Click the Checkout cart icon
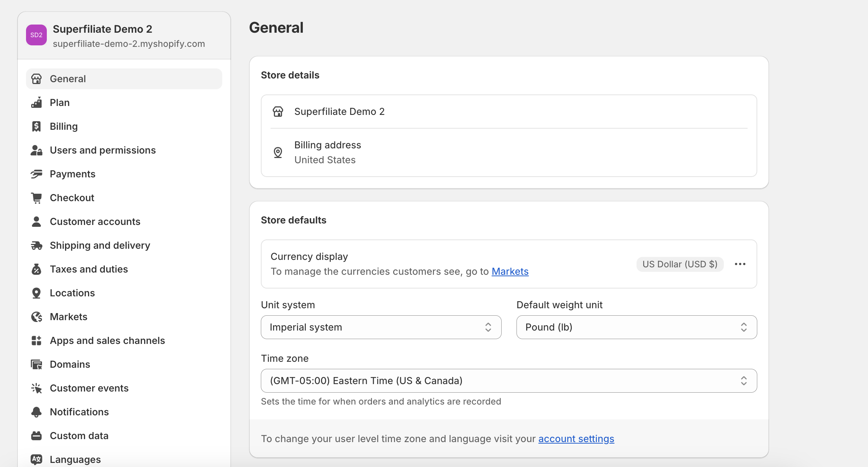Viewport: 868px width, 467px height. click(x=36, y=198)
